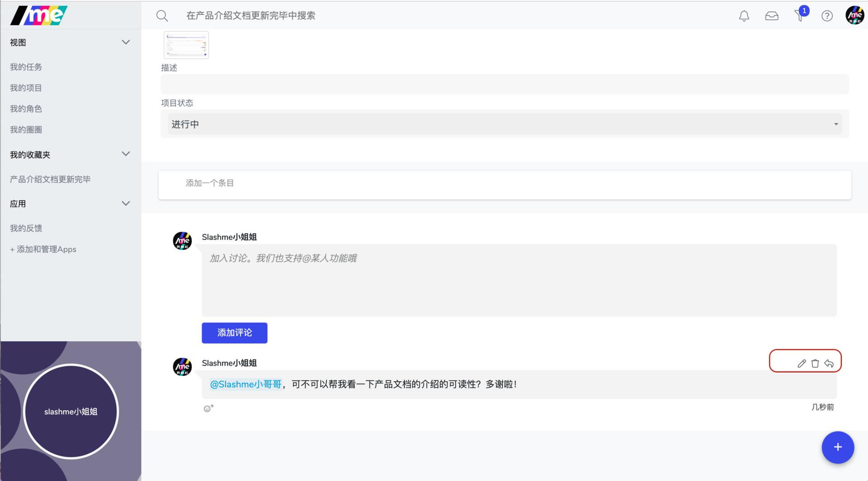Open the inbox tray icon

pyautogui.click(x=772, y=16)
